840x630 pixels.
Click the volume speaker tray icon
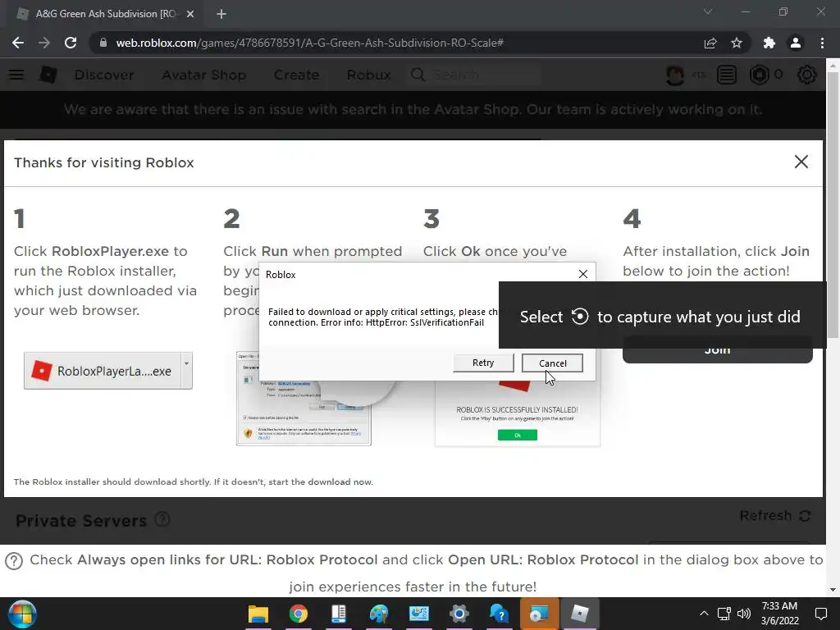[x=744, y=614]
